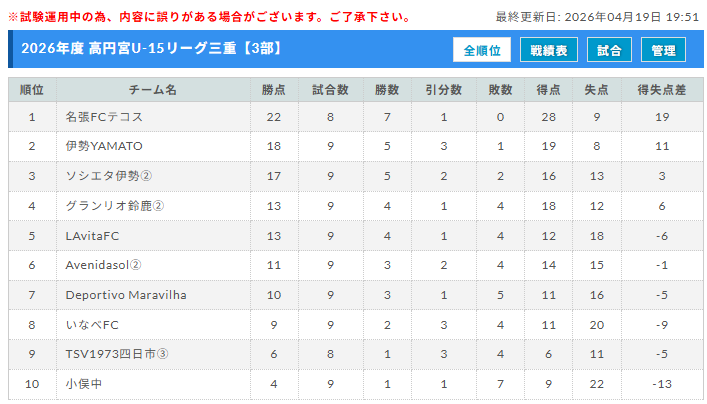Image resolution: width=707 pixels, height=404 pixels.
Task: Open Deportivo Maravilha team entry
Action: [126, 295]
